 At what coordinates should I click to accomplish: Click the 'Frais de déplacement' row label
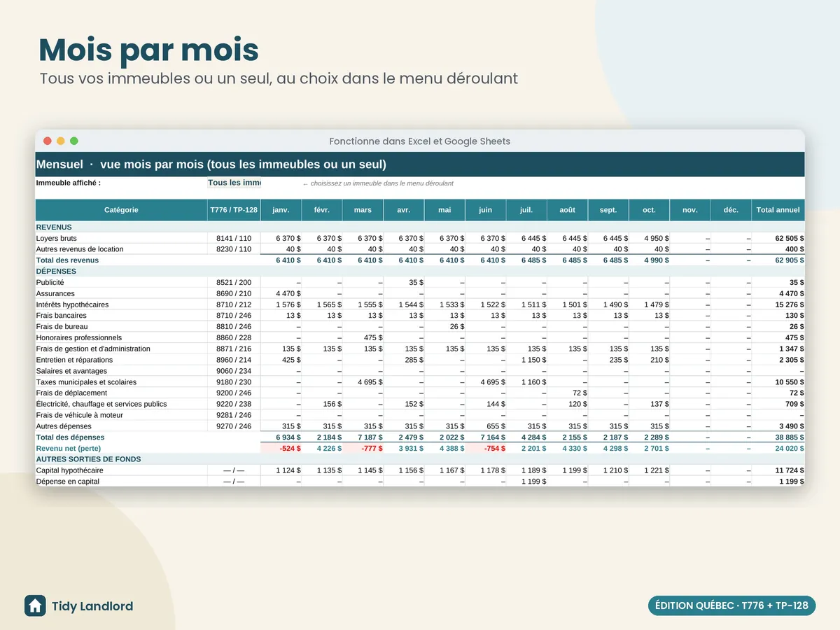[x=71, y=393]
